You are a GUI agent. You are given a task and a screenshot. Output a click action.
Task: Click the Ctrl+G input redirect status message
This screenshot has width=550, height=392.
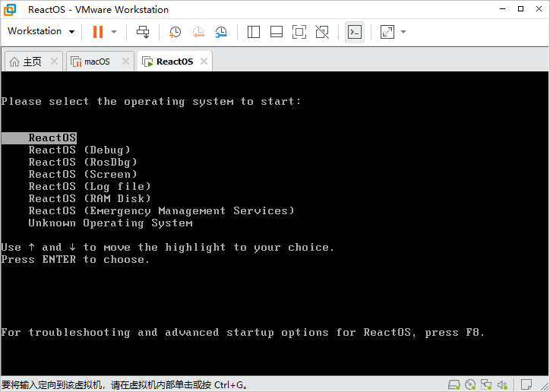click(125, 385)
